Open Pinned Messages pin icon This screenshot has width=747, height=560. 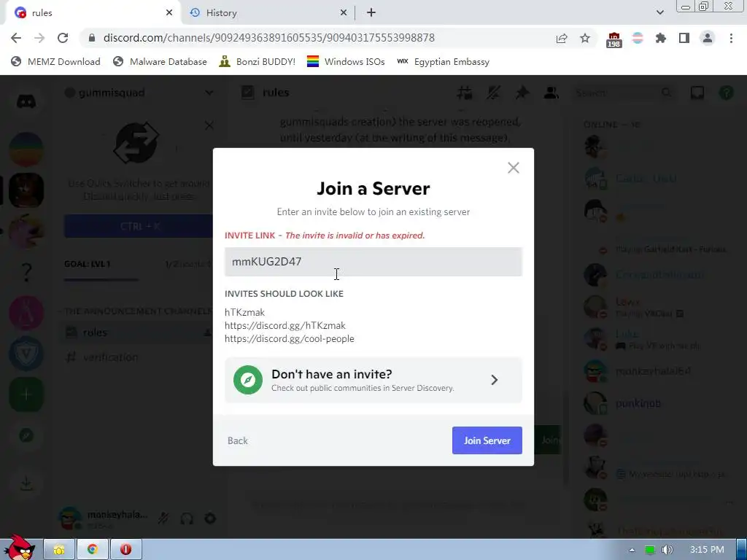point(522,93)
